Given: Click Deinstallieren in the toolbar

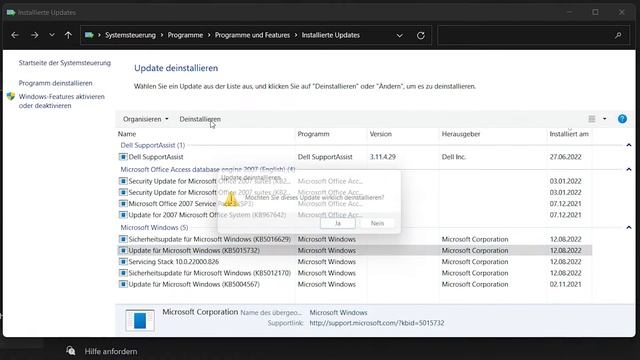Looking at the screenshot, I should tap(200, 119).
